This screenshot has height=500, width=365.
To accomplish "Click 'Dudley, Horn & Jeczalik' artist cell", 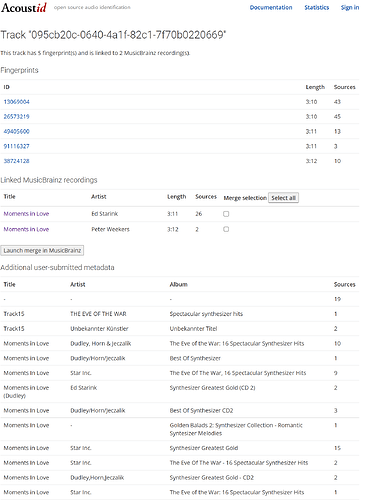I will coord(101,343).
